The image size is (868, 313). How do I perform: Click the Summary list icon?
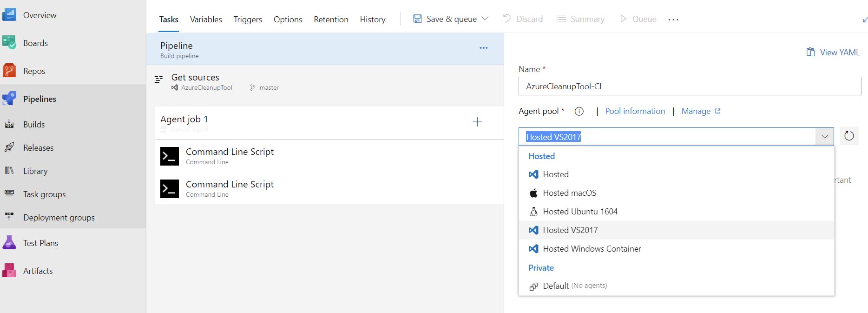561,19
